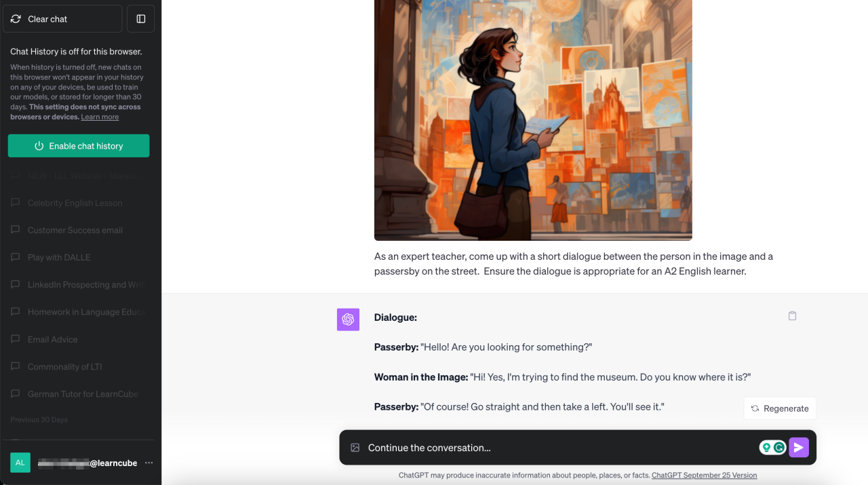Send the message with the purple arrow icon
Screen dimensions: 868x485
pos(799,447)
